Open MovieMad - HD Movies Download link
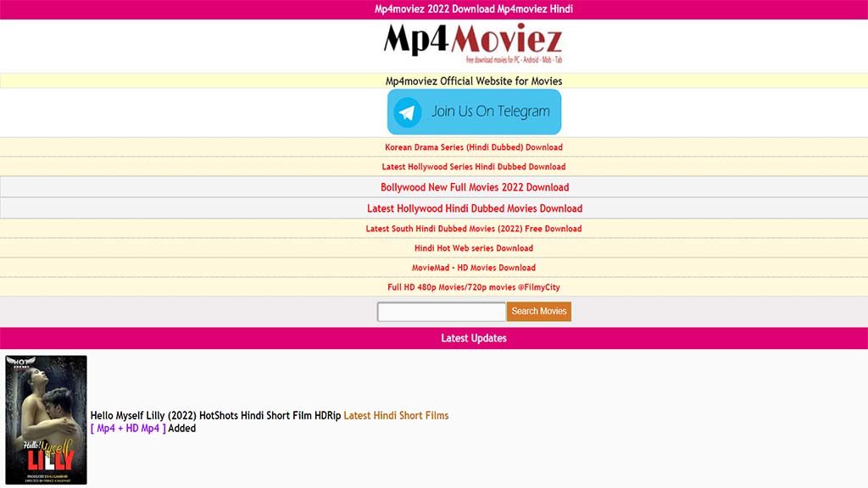 [x=474, y=268]
